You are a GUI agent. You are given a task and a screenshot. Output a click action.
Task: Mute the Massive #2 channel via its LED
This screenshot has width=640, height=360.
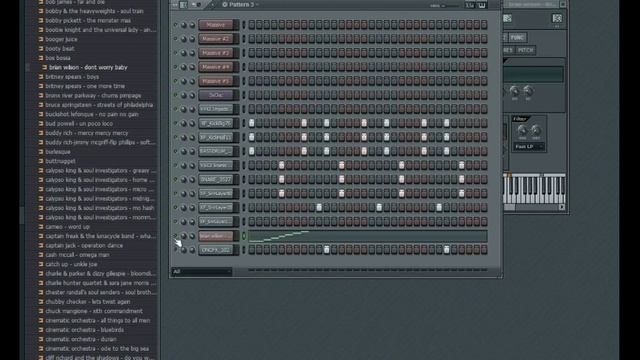point(176,39)
